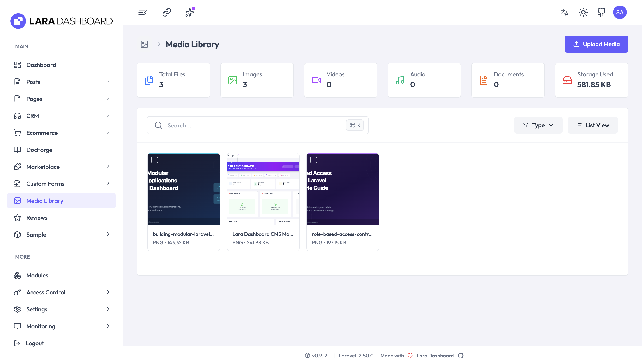
Task: Select the Reviews star icon in sidebar
Action: pos(17,217)
